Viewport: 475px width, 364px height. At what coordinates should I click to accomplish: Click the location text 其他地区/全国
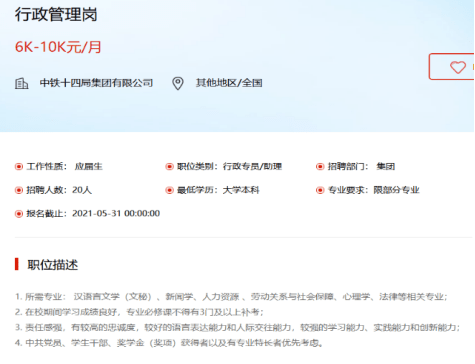pyautogui.click(x=229, y=83)
